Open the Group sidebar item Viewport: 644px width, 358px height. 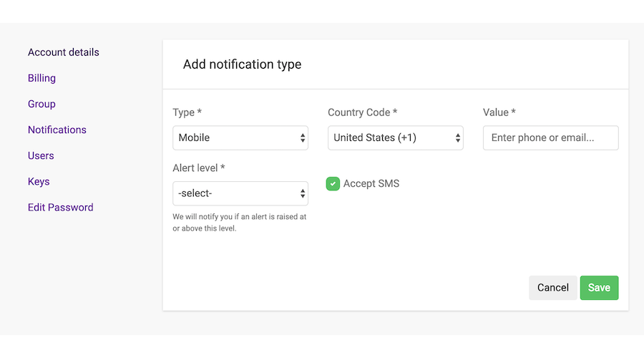click(42, 104)
